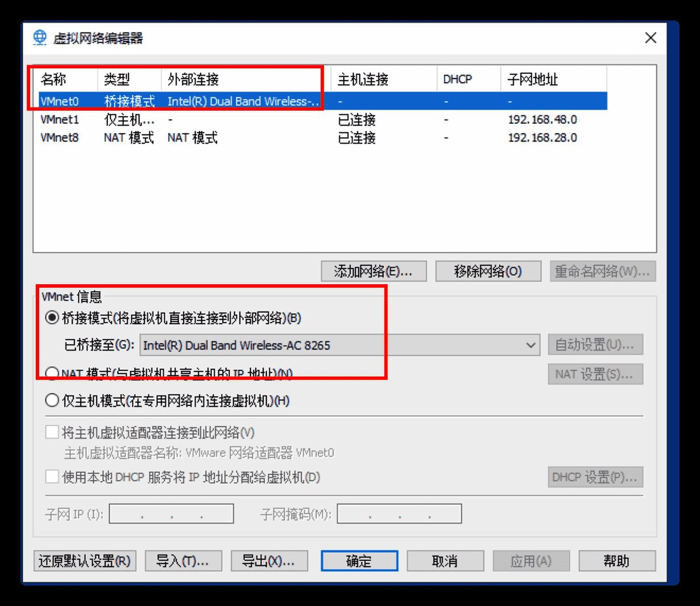Enable 使用本地 DHCP 服务 option
This screenshot has height=606, width=700.
pyautogui.click(x=52, y=478)
